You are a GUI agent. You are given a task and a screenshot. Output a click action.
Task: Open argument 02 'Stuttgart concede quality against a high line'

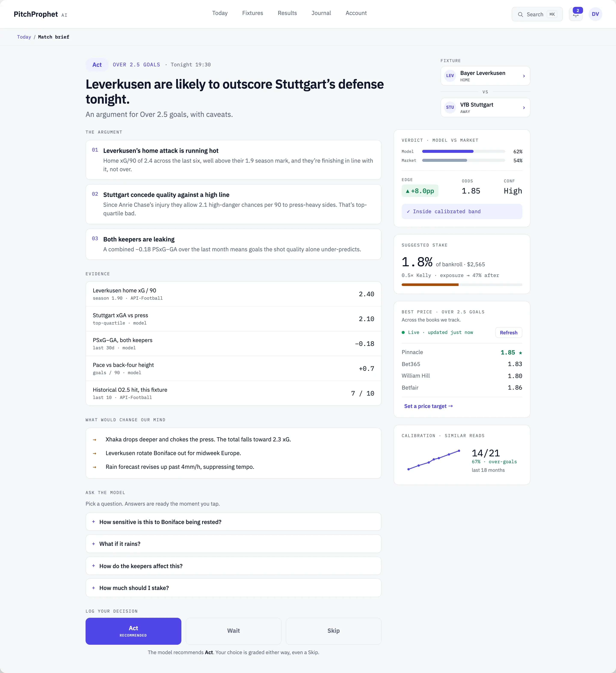pyautogui.click(x=233, y=204)
